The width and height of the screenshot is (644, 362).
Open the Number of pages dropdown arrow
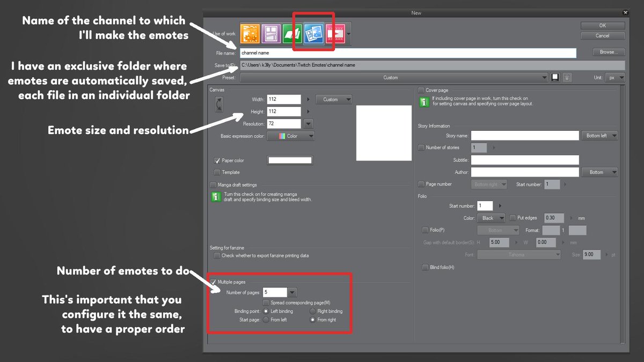pyautogui.click(x=292, y=292)
